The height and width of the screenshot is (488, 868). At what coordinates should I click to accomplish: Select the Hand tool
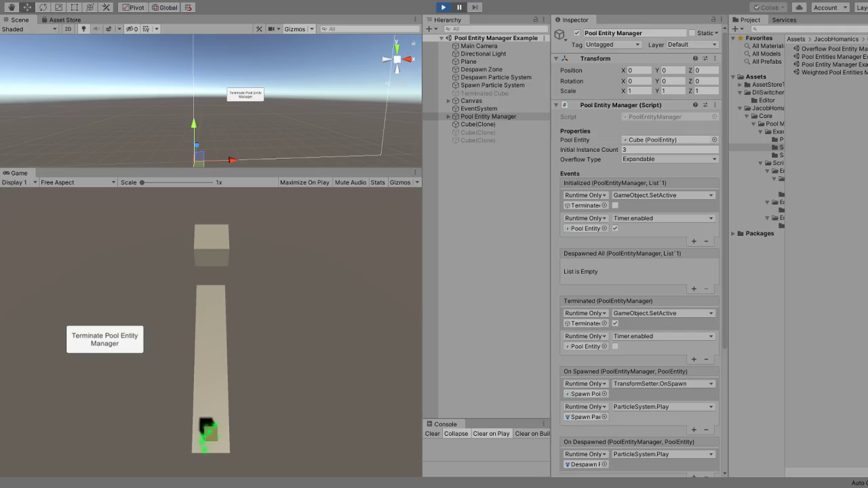pos(11,7)
